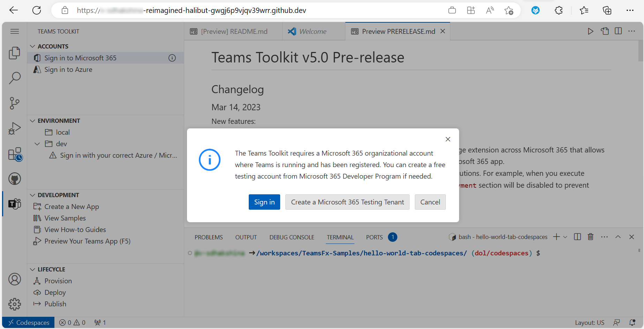Open Source Control in activity bar
The height and width of the screenshot is (329, 644).
pyautogui.click(x=14, y=103)
